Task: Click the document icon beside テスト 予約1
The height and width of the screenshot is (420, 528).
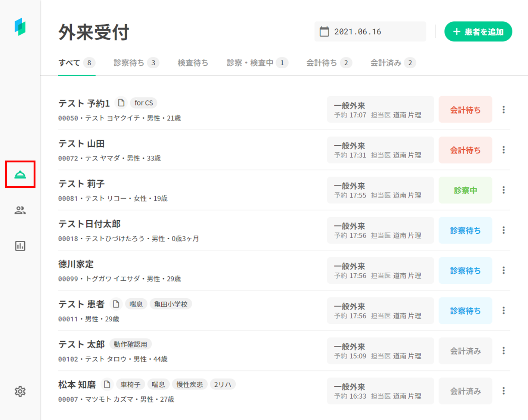Action: (x=121, y=103)
